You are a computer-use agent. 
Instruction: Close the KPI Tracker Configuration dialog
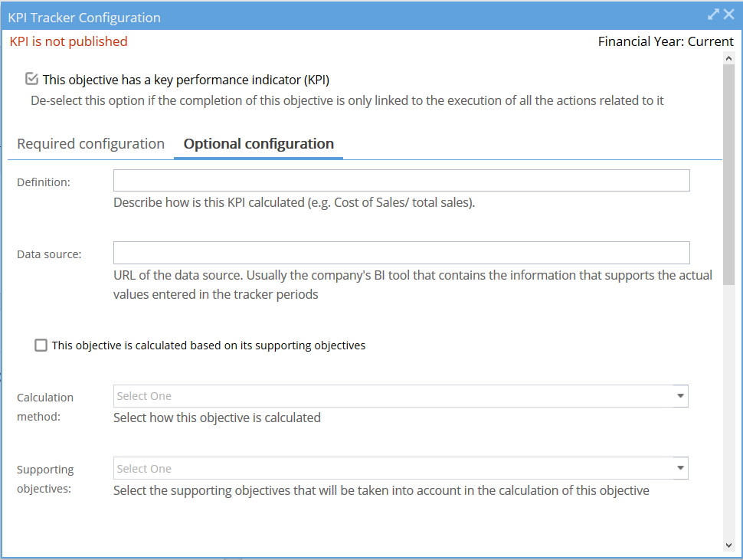point(728,15)
